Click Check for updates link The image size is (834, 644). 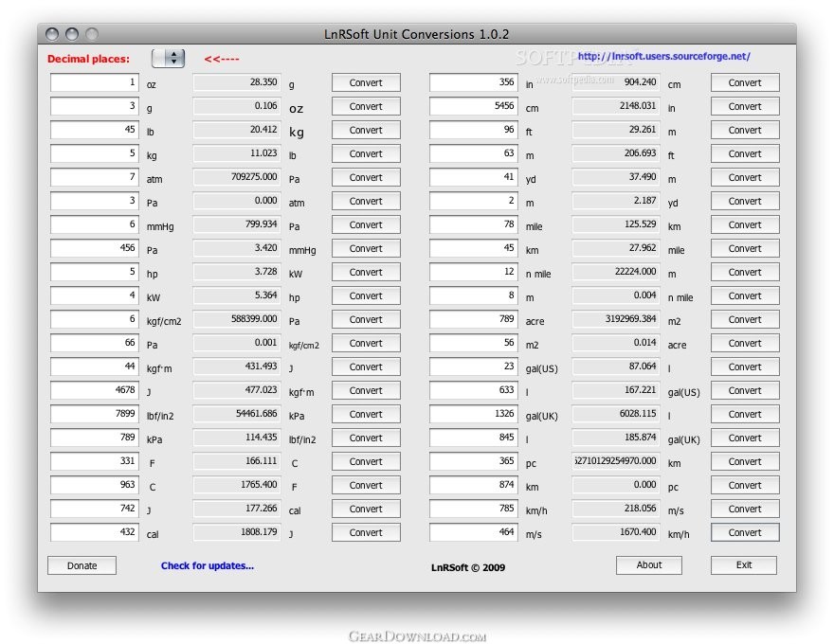(208, 566)
